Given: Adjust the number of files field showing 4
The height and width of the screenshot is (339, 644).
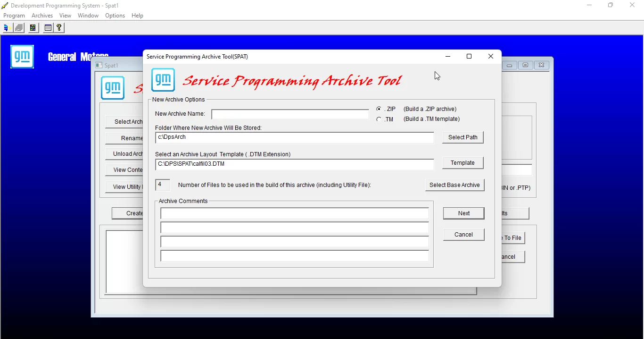Looking at the screenshot, I should pos(162,185).
